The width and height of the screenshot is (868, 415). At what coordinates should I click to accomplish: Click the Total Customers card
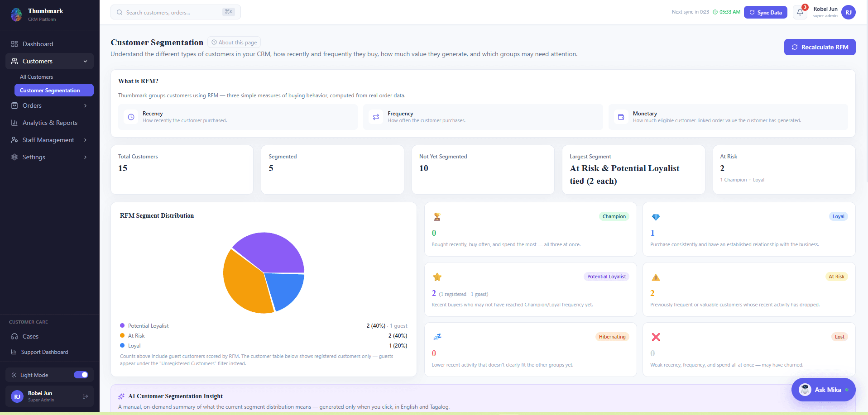182,170
